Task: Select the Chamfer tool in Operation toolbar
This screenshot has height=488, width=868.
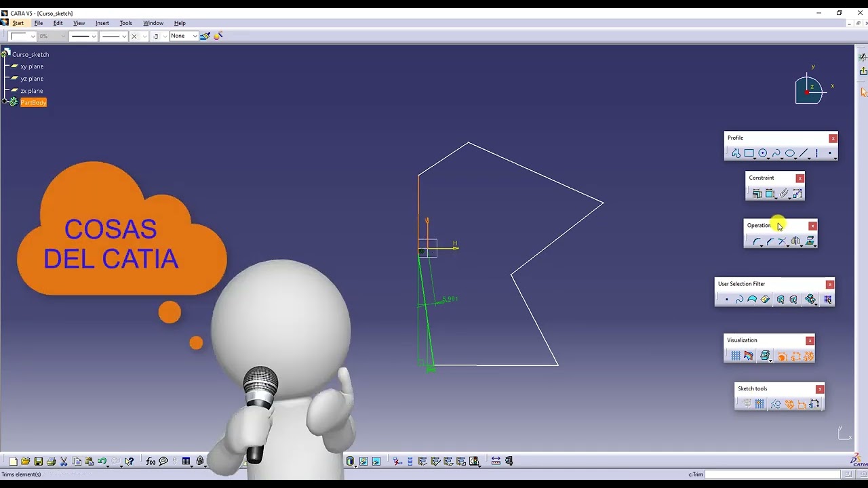Action: tap(770, 241)
